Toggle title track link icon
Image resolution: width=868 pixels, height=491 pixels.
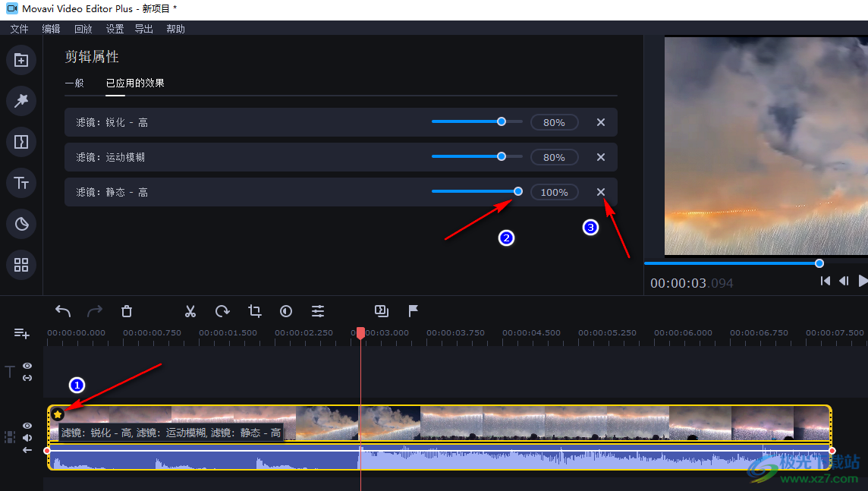pyautogui.click(x=27, y=378)
